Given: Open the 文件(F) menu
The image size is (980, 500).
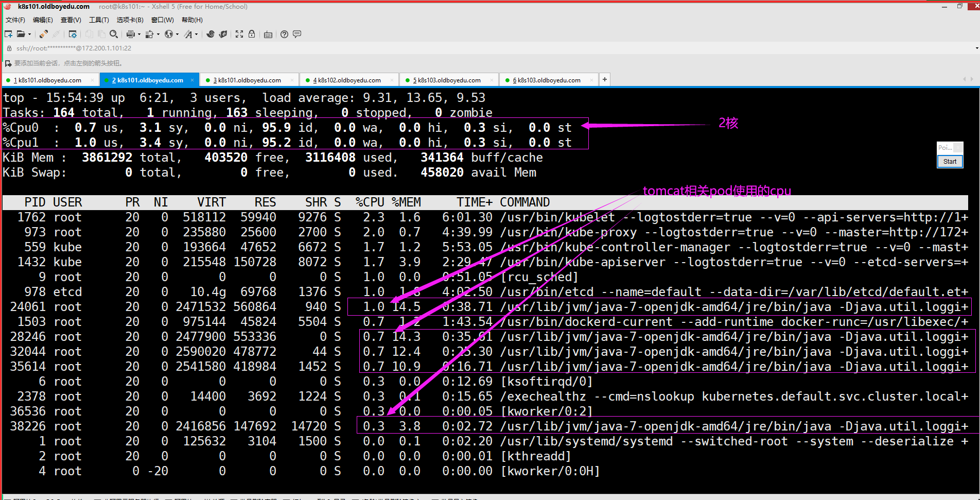Looking at the screenshot, I should (15, 20).
